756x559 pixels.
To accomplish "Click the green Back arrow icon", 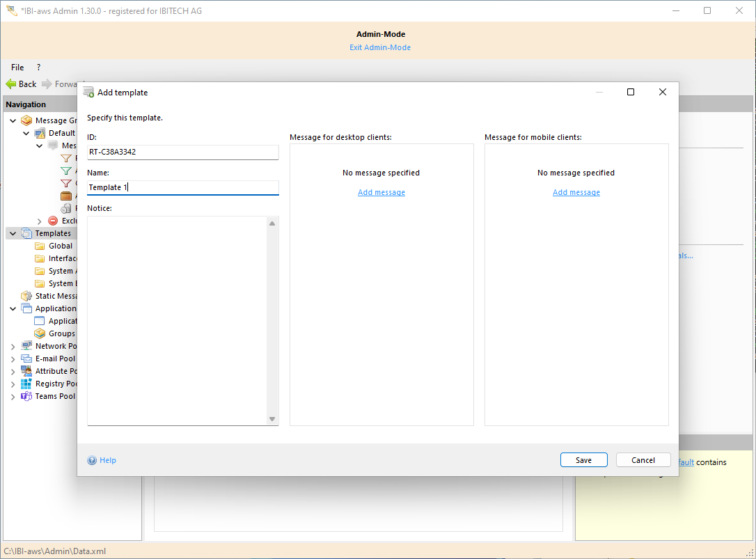I will point(11,84).
